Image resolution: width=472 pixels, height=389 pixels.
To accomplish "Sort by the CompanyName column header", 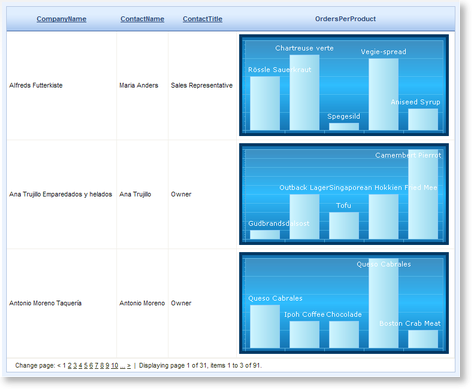I will [x=61, y=19].
